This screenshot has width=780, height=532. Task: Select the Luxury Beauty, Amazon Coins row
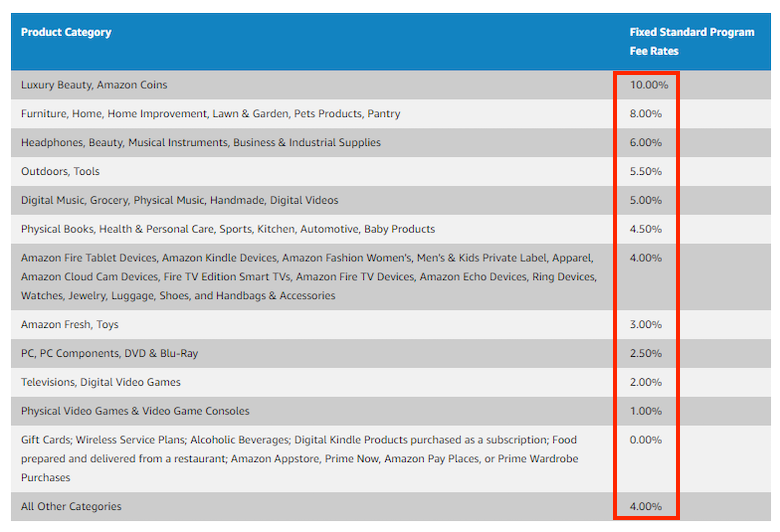coord(94,85)
